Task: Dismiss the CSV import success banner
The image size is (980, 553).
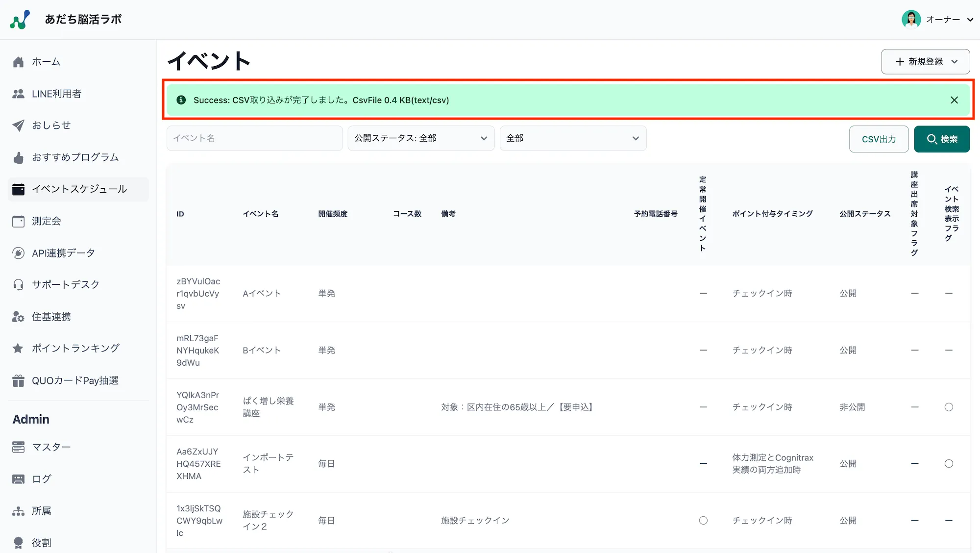Action: click(x=954, y=100)
